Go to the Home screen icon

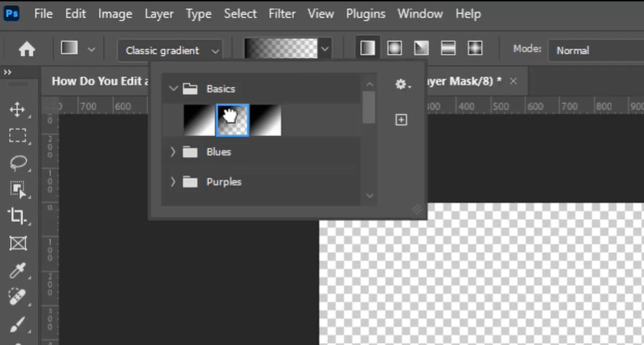(27, 50)
